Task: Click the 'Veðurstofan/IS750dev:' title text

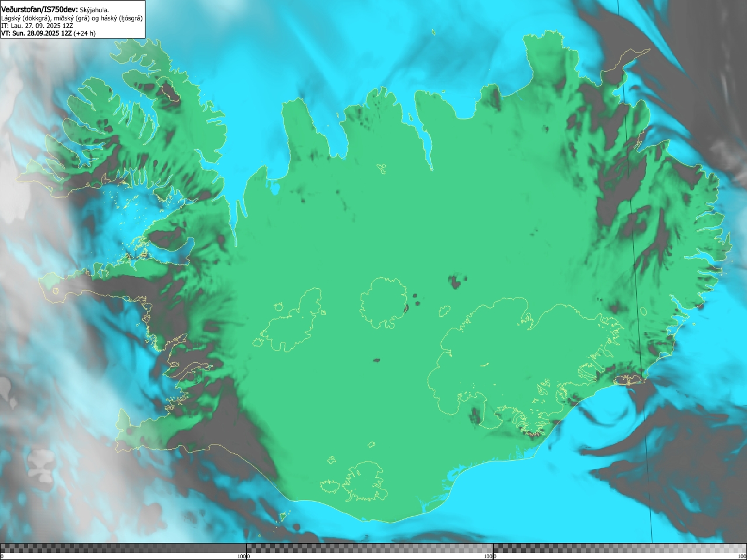Action: pos(40,9)
